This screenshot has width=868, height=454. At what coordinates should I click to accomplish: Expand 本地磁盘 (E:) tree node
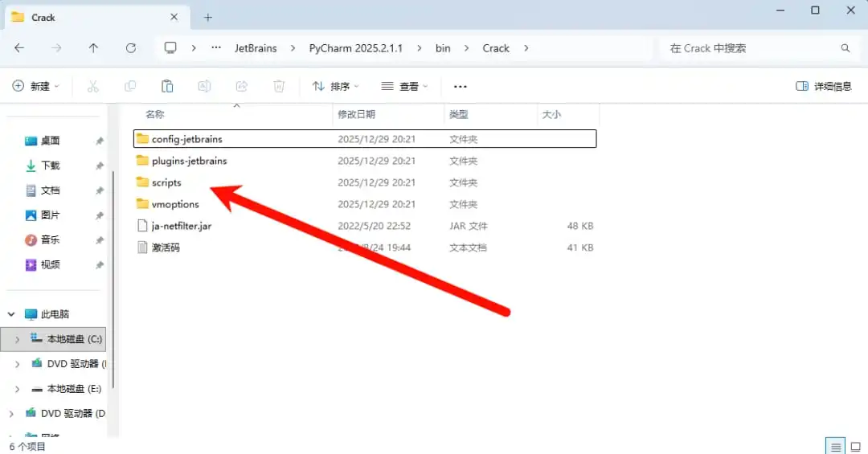tap(17, 389)
